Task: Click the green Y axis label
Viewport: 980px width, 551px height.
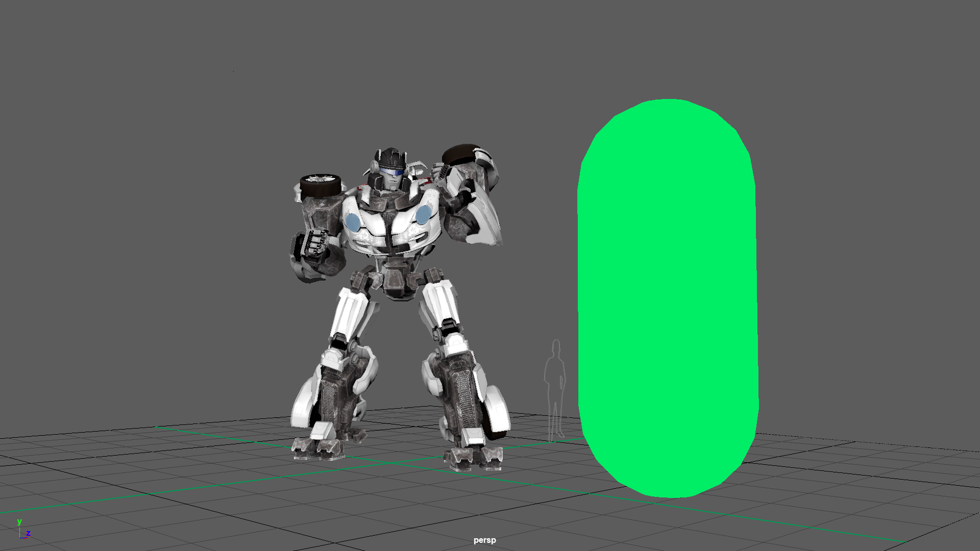Action: click(19, 521)
